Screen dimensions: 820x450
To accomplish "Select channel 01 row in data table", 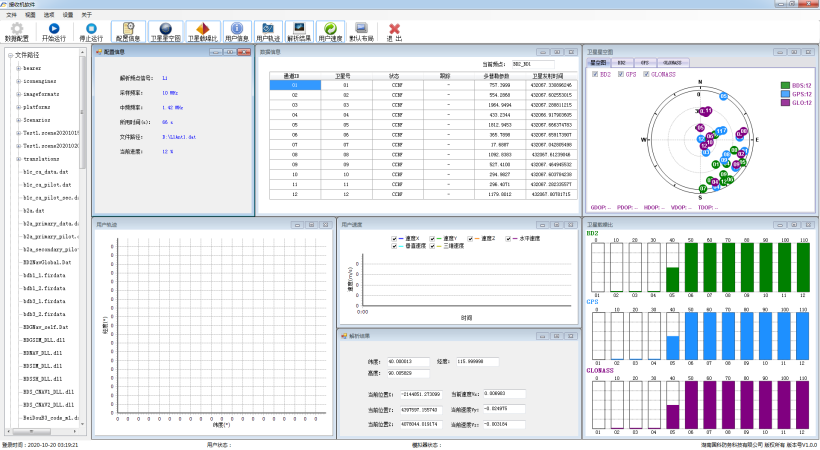I will [x=423, y=85].
